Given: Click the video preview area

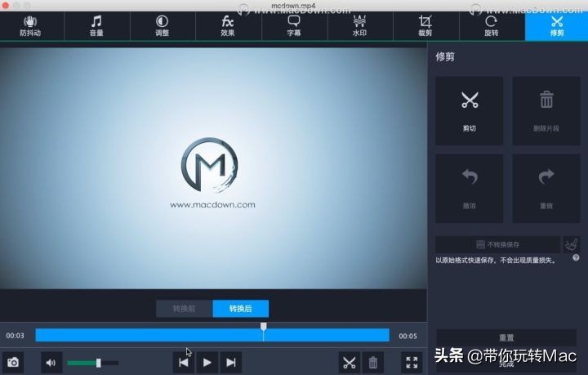Looking at the screenshot, I should (213, 168).
